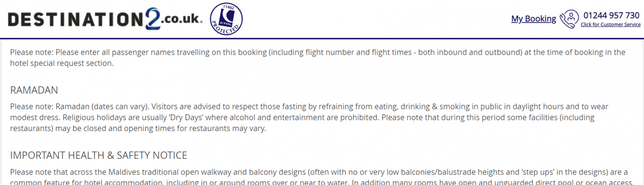Click the .co.uk part of the logo

[x=182, y=19]
